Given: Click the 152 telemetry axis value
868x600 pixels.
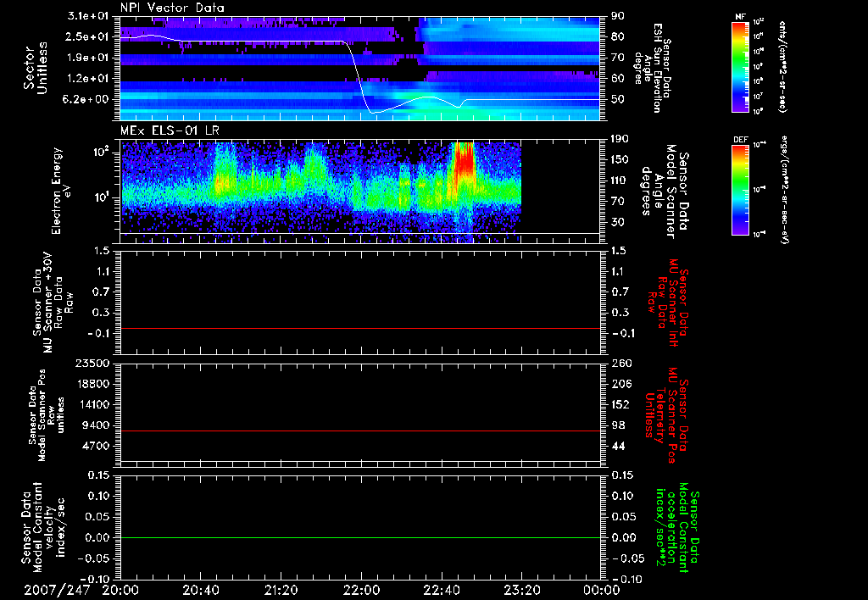Looking at the screenshot, I should [x=621, y=404].
